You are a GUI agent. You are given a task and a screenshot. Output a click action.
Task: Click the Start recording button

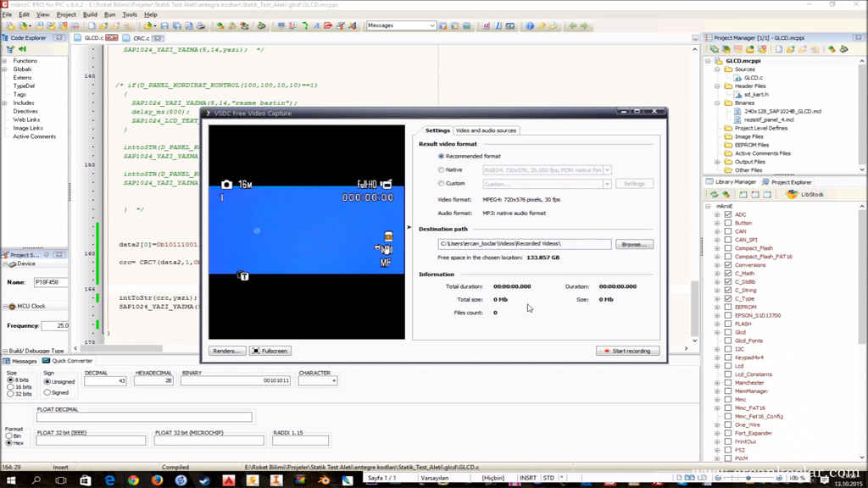click(x=628, y=351)
